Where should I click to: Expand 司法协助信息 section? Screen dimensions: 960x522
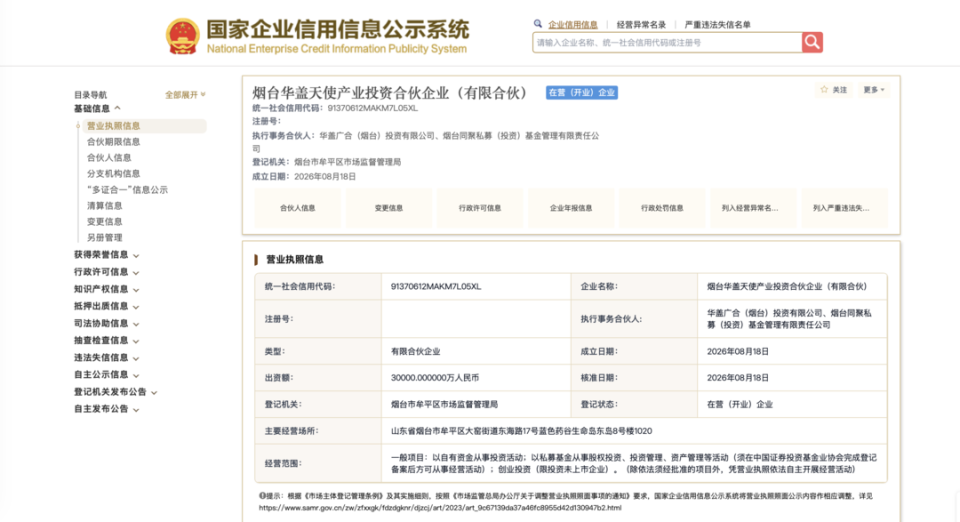[107, 323]
